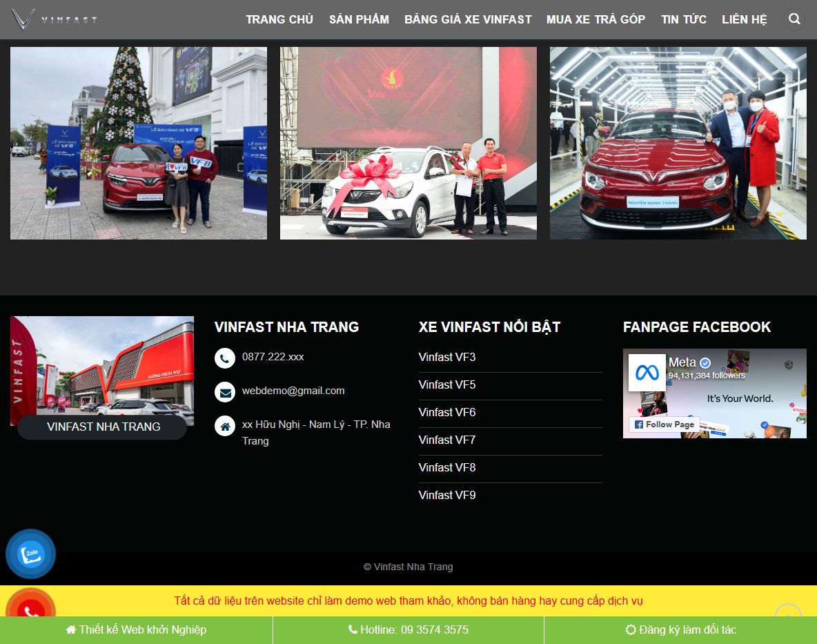Click the phone icon beside 0877.222.xxx
817x644 pixels.
[x=224, y=358]
